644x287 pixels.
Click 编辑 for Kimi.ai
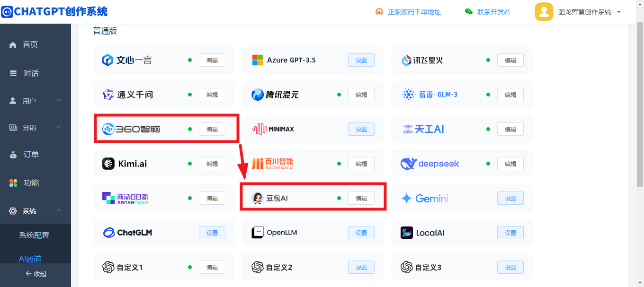(212, 164)
